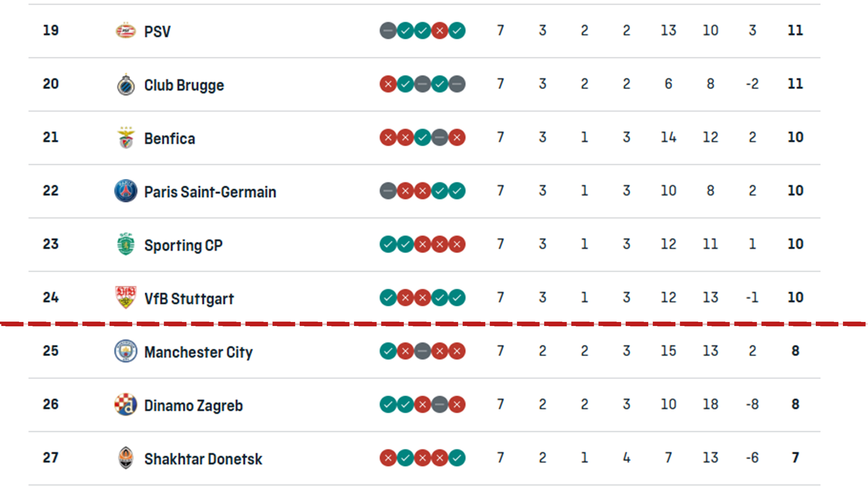868x488 pixels.
Task: Click Paris Saint-Germain's grey draw form icon
Action: [x=388, y=191]
